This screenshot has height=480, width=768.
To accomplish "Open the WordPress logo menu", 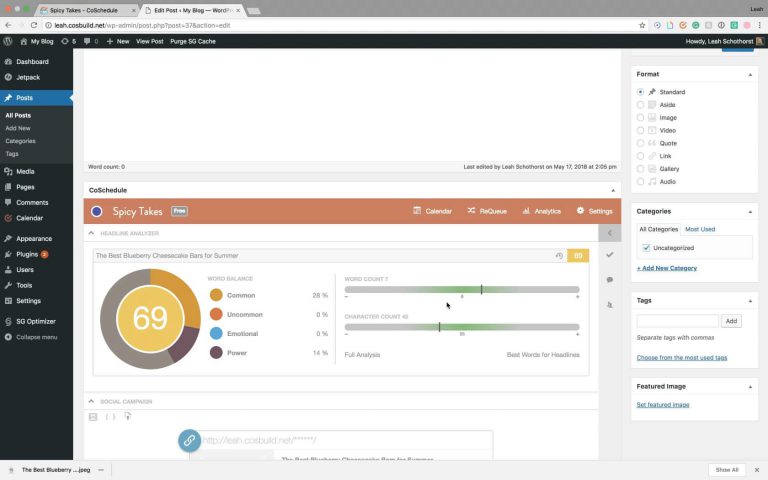I will click(8, 41).
